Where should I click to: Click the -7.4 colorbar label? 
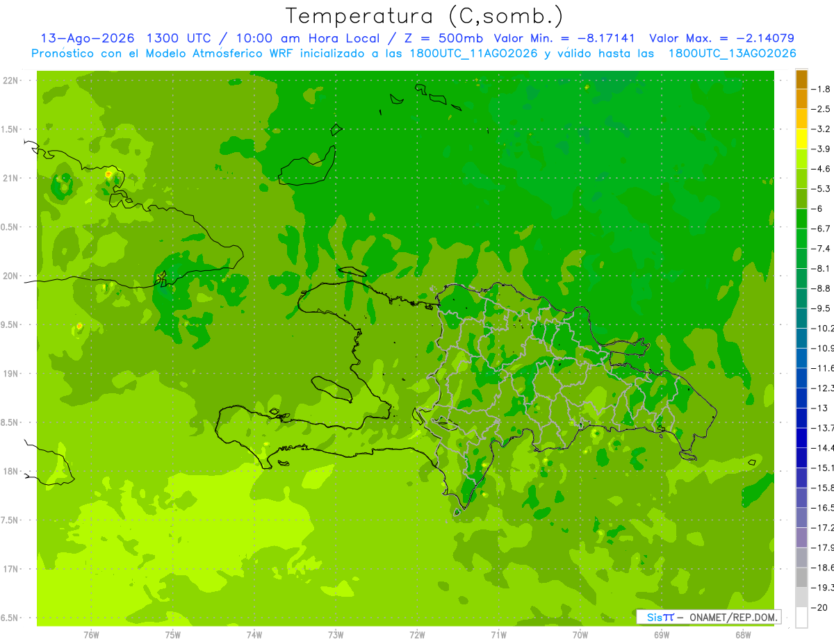click(821, 249)
